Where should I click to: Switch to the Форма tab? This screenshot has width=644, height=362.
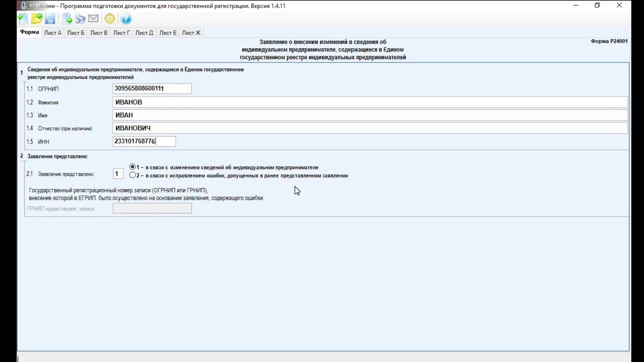pyautogui.click(x=29, y=32)
